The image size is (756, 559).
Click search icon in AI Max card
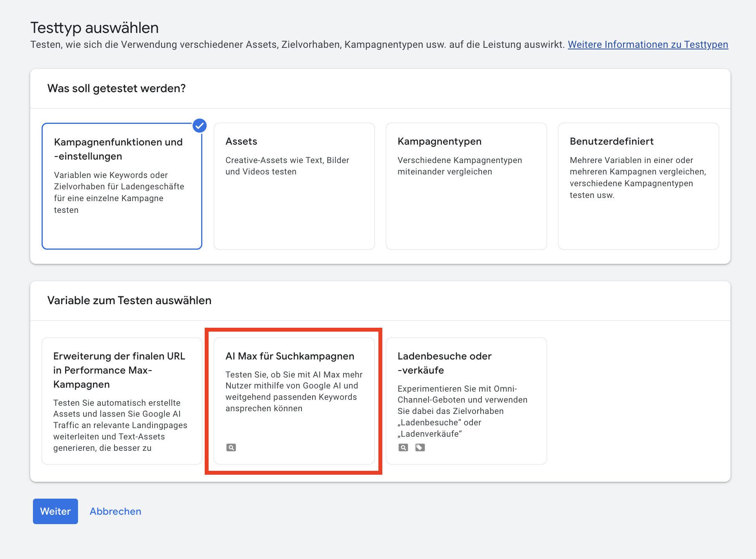click(231, 447)
